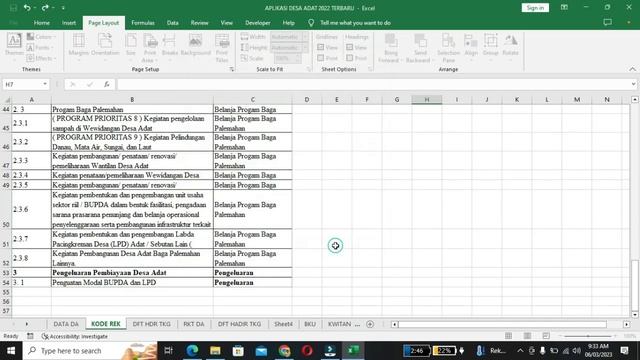Toggle Gridlines Print checkbox

tap(321, 58)
